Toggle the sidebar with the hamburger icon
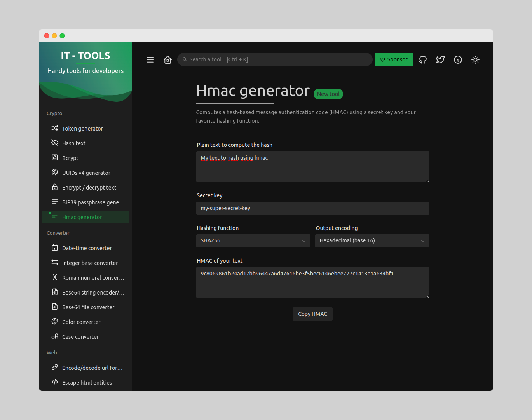This screenshot has width=532, height=420. click(150, 59)
